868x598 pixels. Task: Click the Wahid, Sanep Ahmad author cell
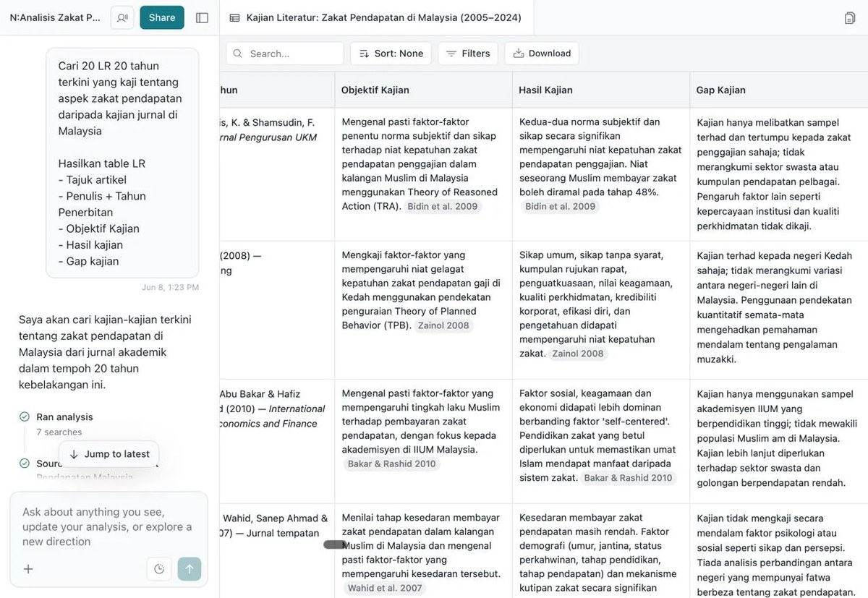[277, 551]
